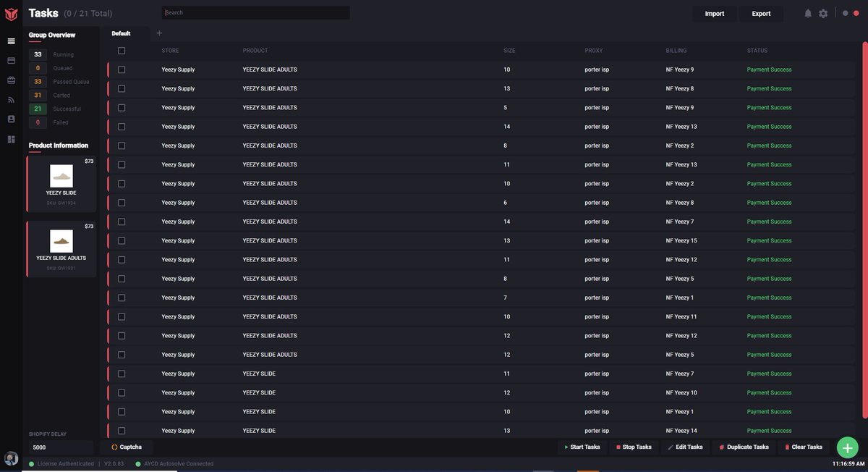Image resolution: width=868 pixels, height=472 pixels.
Task: Add a new task group tab
Action: click(159, 33)
